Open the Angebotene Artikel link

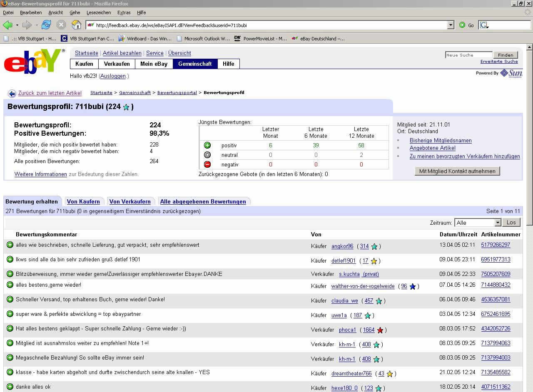pos(432,148)
